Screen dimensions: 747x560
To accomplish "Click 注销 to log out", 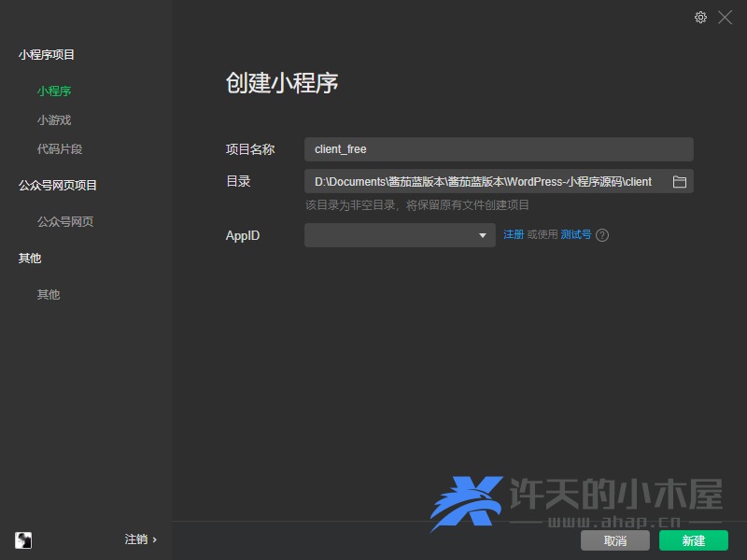I will [141, 539].
